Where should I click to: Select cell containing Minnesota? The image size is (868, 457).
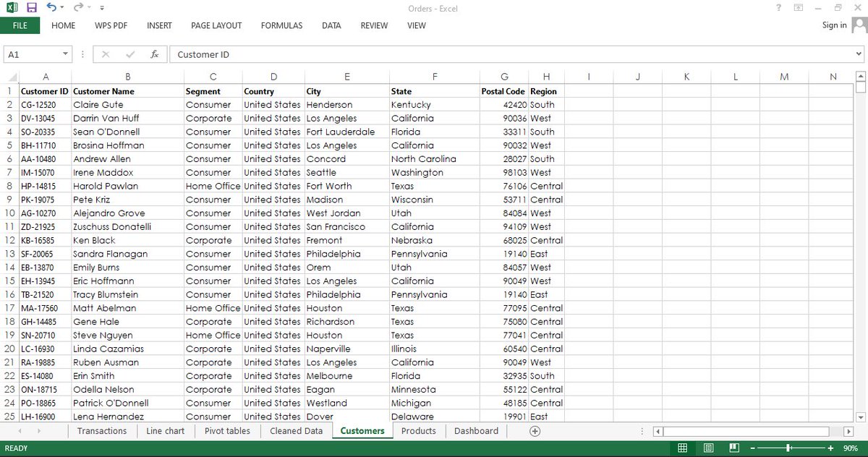[434, 389]
